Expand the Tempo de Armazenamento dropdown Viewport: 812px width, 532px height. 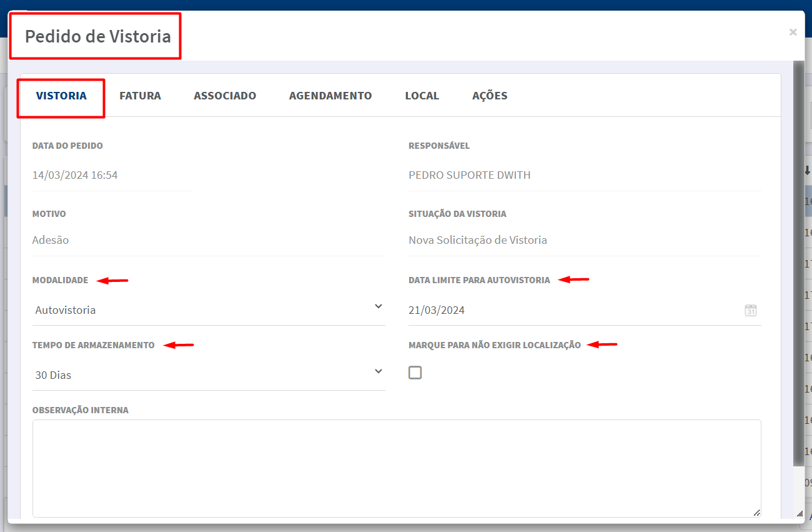209,375
